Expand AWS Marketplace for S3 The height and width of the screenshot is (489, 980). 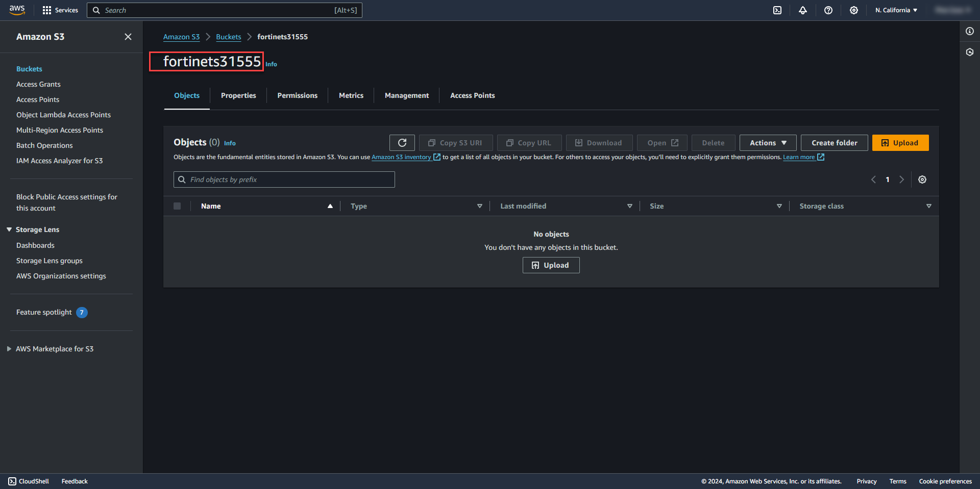coord(9,349)
